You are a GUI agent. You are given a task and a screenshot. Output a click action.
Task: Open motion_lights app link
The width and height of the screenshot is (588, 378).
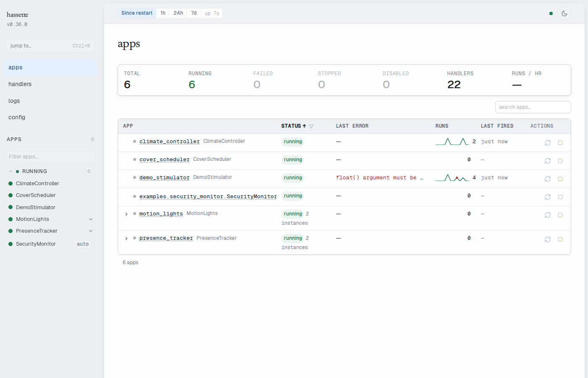tap(161, 214)
